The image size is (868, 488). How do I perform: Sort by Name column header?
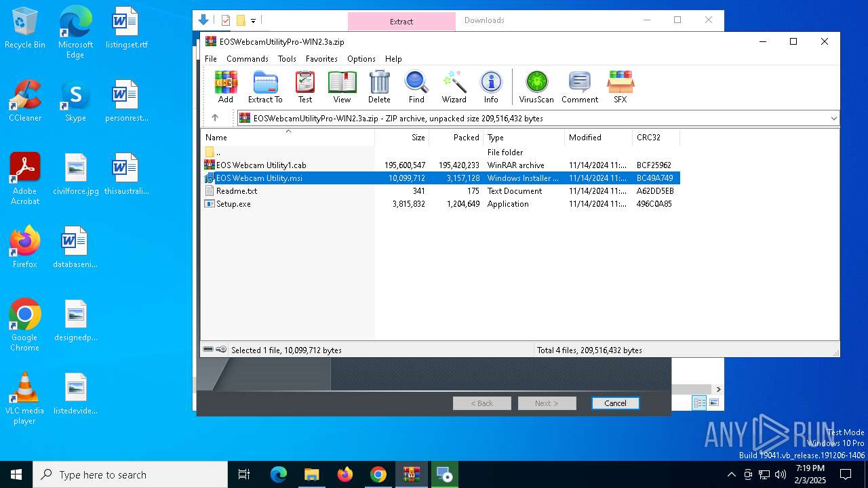tap(288, 138)
